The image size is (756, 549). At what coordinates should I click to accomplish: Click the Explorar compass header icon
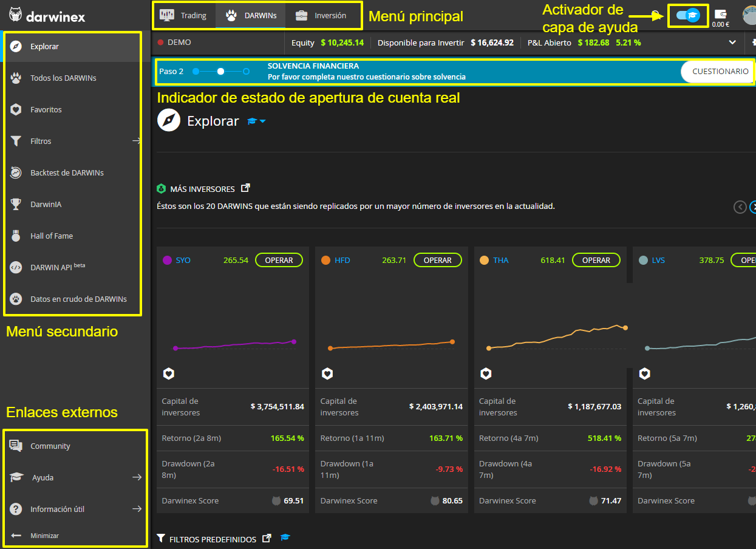point(169,121)
